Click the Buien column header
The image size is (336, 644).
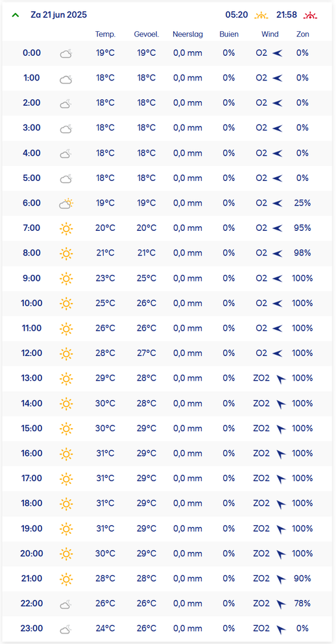pos(229,34)
